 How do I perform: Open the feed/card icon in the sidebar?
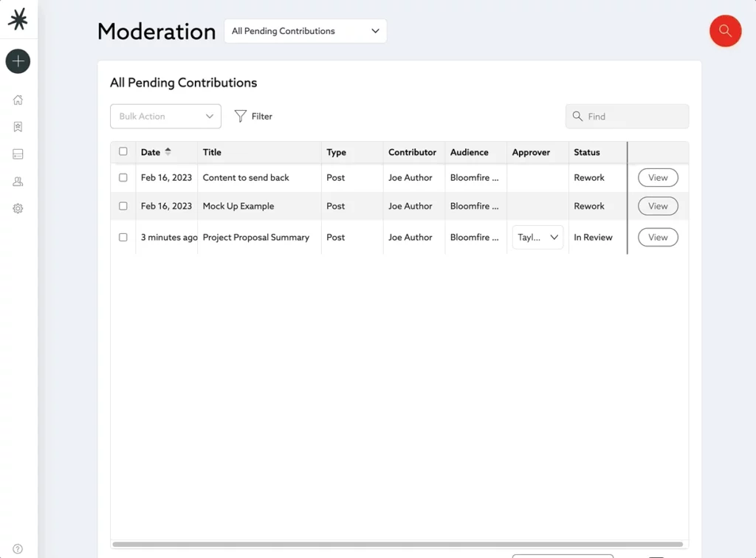click(x=17, y=154)
